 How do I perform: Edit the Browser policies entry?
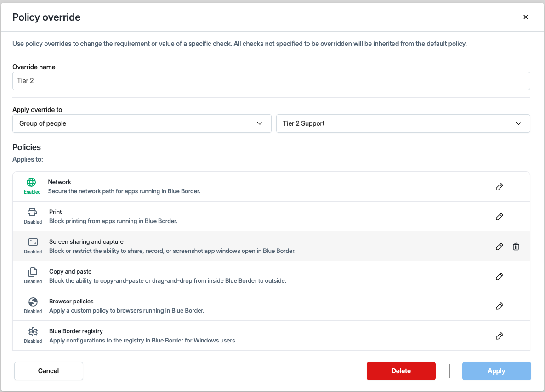click(x=500, y=306)
